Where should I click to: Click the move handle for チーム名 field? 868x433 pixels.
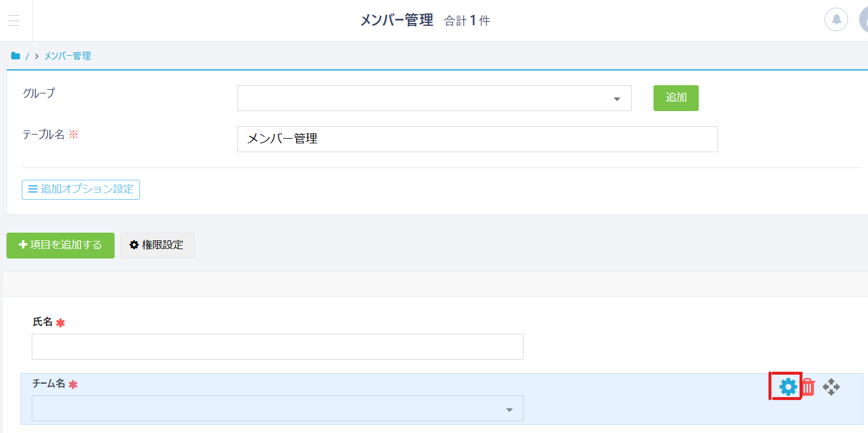tap(831, 387)
